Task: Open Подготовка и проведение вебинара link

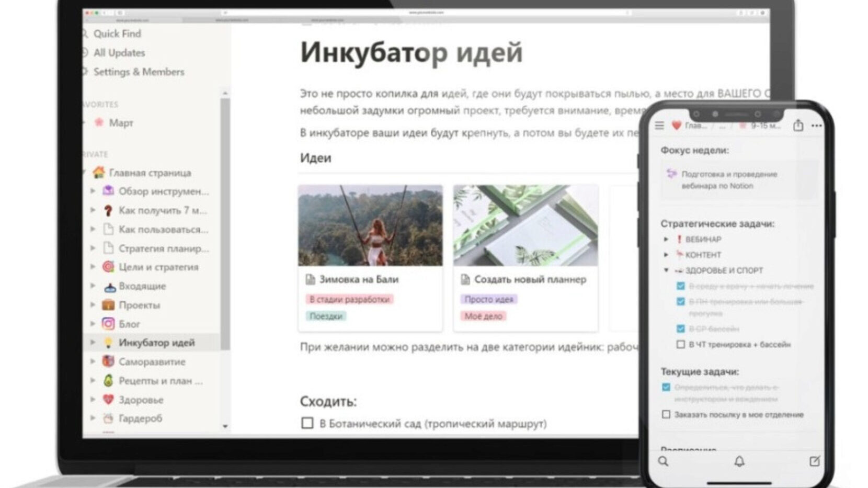Action: pos(729,180)
